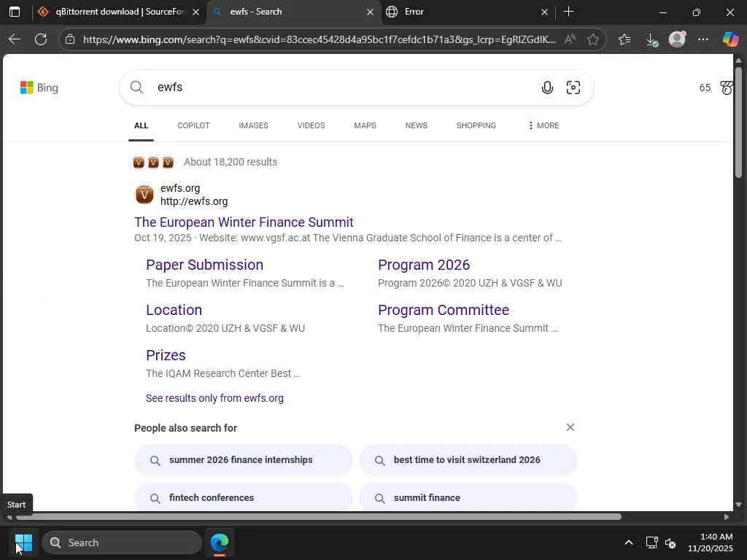Select the SHOPPING search tab

point(476,125)
